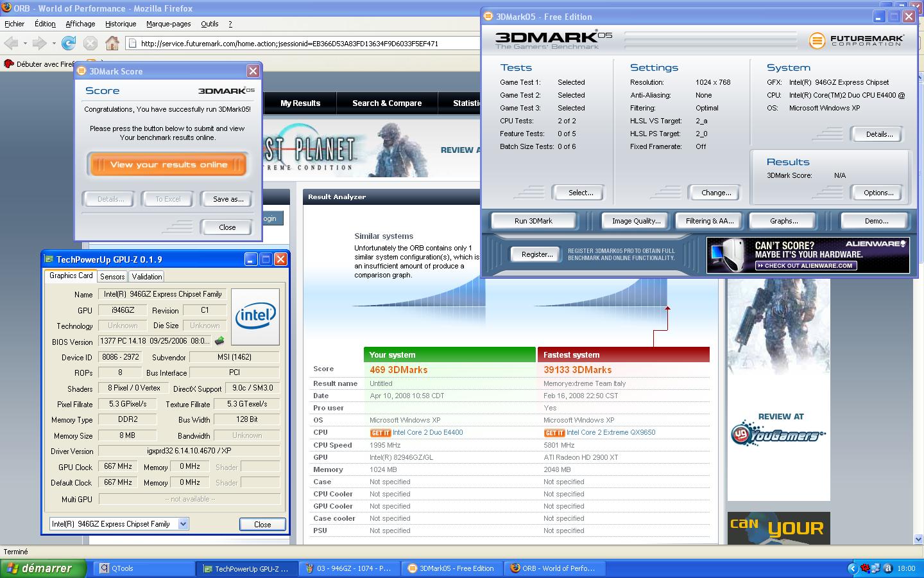Viewport: 924px width, 578px height.
Task: Click Run 3DMark button
Action: [x=533, y=221]
